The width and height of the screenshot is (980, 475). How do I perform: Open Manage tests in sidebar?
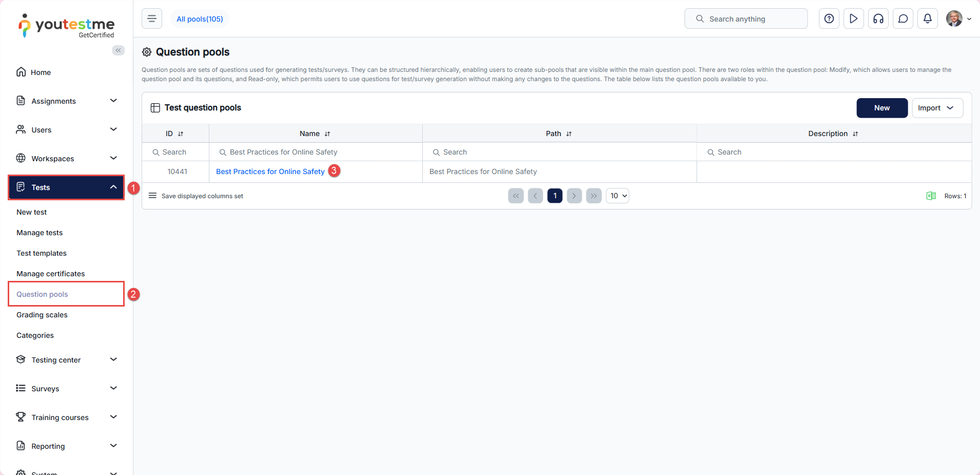click(40, 233)
